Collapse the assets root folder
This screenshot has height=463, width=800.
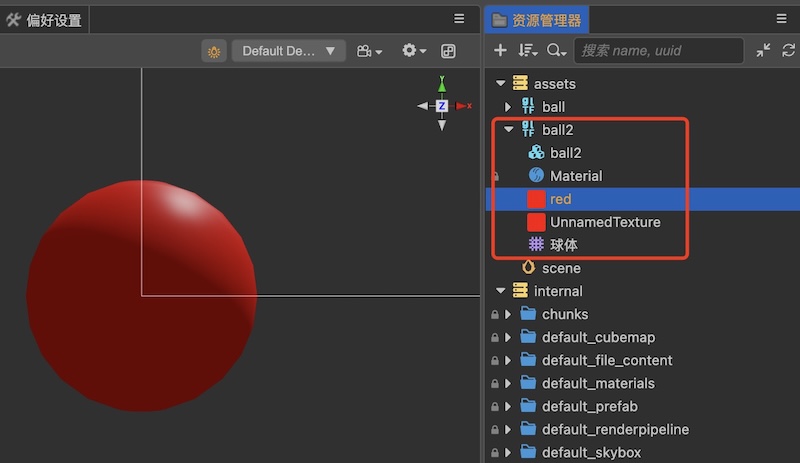coord(501,83)
